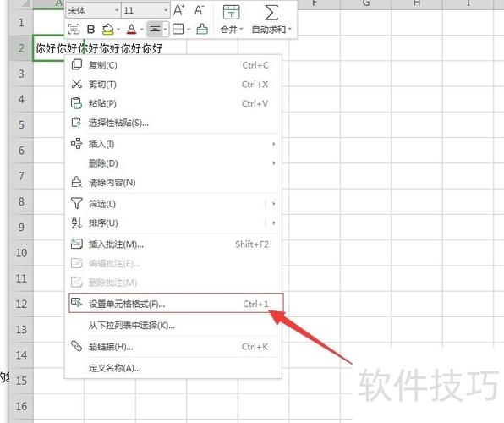Click the merge cells icon
The width and height of the screenshot is (504, 423).
tap(231, 12)
